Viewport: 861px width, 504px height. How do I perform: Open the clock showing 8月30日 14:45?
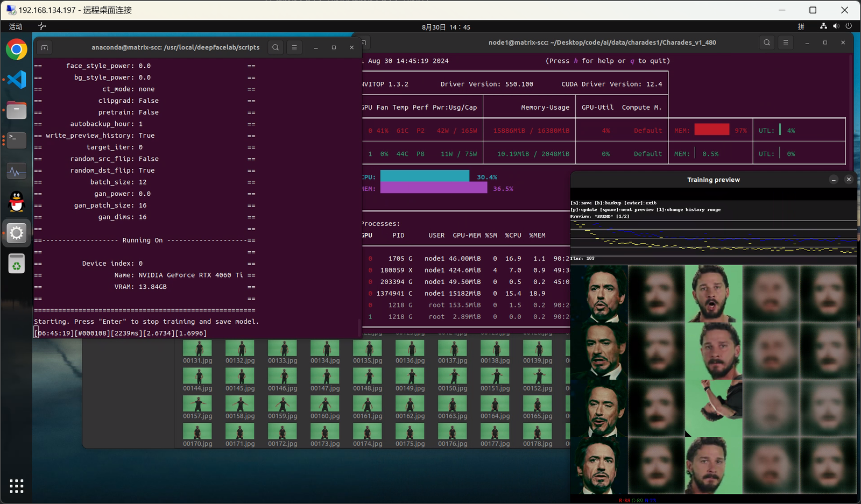point(446,27)
